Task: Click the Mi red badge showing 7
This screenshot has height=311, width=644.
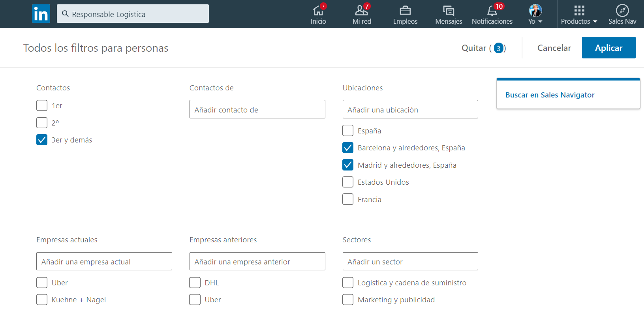Action: 367,6
